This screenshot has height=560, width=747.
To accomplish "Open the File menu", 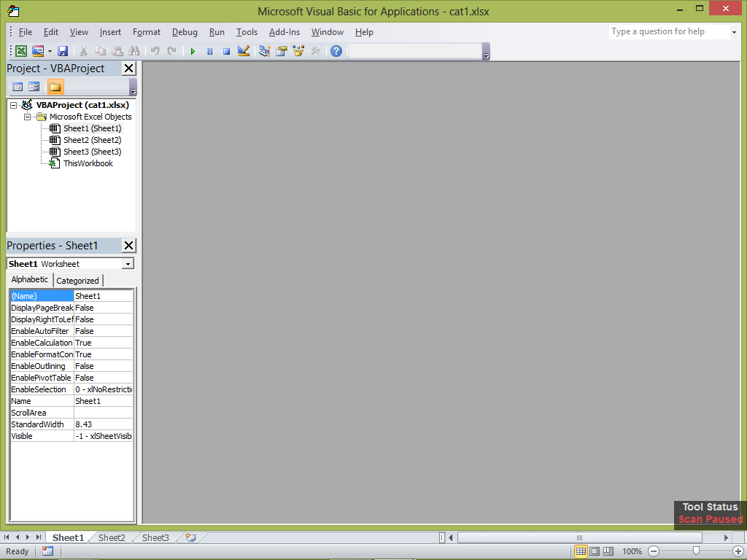I will tap(26, 32).
